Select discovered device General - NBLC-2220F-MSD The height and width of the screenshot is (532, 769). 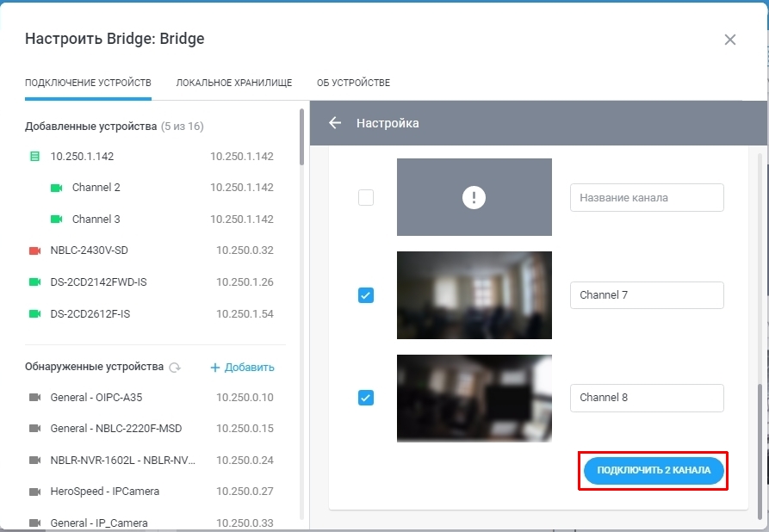pyautogui.click(x=151, y=429)
